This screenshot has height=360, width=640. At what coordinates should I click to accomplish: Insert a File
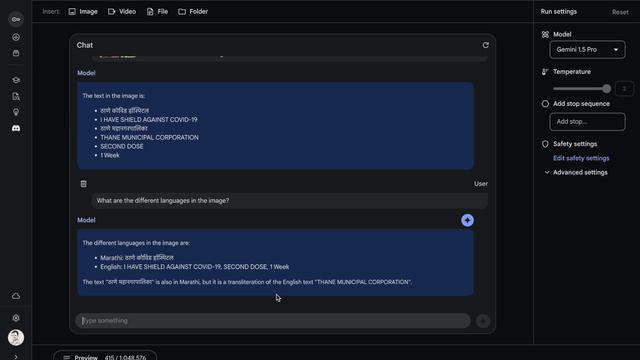(x=158, y=11)
